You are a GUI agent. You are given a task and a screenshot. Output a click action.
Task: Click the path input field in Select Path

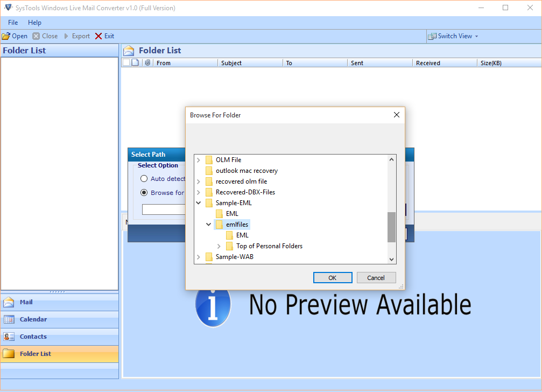point(164,209)
